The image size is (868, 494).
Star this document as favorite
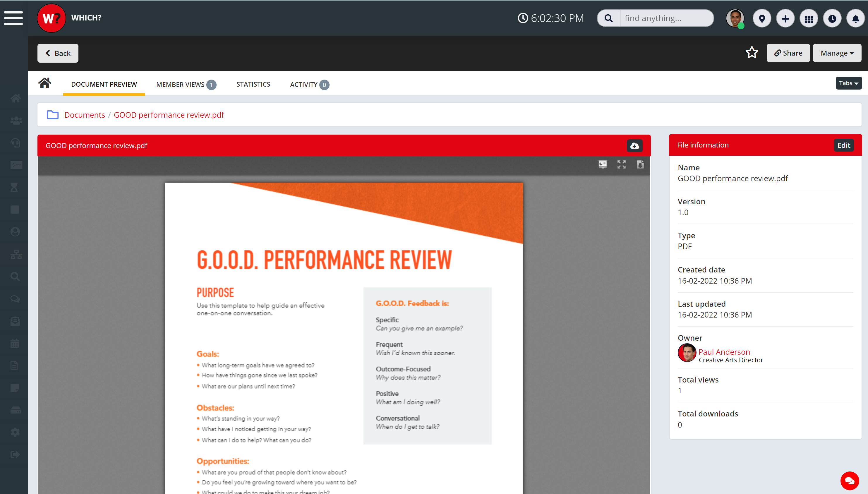[x=752, y=53]
